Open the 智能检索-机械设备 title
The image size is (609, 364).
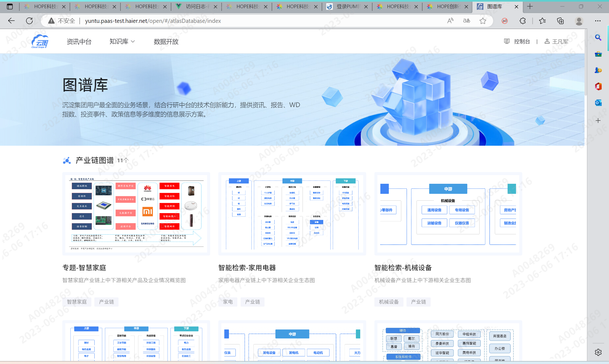(403, 268)
